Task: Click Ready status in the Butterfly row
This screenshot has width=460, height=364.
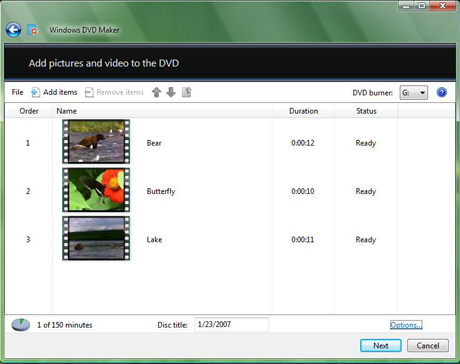Action: click(x=366, y=192)
